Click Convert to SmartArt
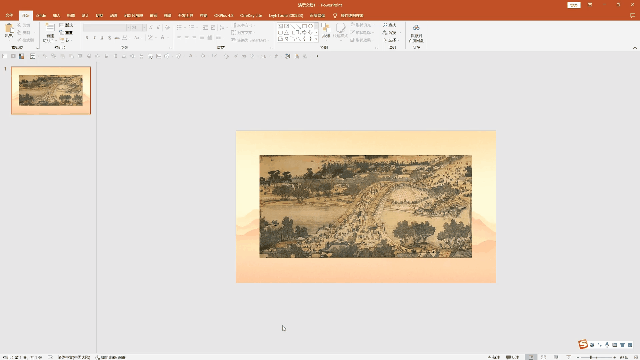This screenshot has height=360, width=640. pos(251,40)
